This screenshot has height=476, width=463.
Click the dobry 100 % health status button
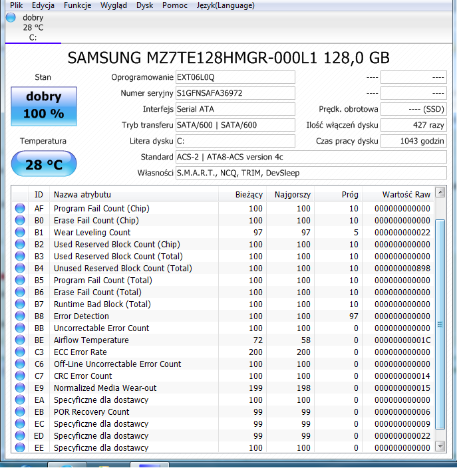[44, 106]
